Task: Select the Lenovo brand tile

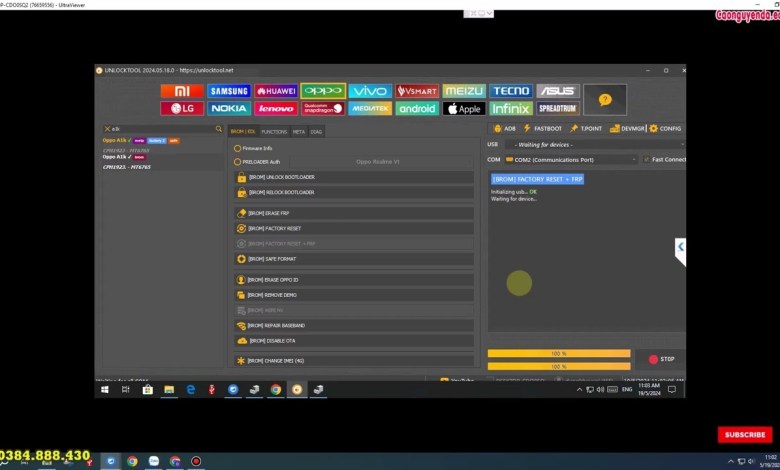Action: tap(276, 108)
